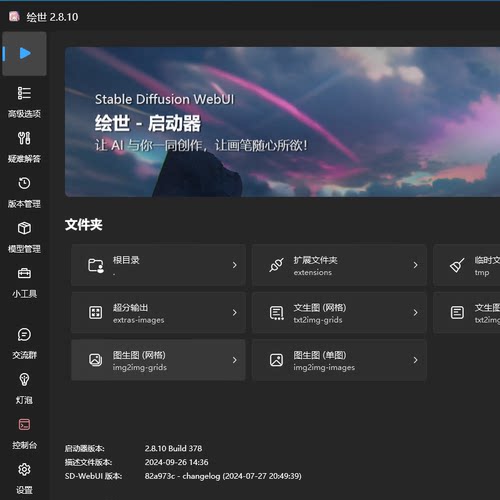This screenshot has height=500, width=500.
Task: Open 疑难解答 troubleshooting tools icon
Action: pyautogui.click(x=24, y=138)
